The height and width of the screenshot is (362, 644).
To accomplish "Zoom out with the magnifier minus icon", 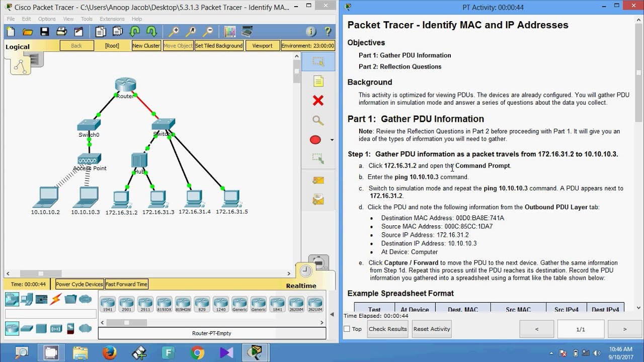I will click(x=207, y=32).
